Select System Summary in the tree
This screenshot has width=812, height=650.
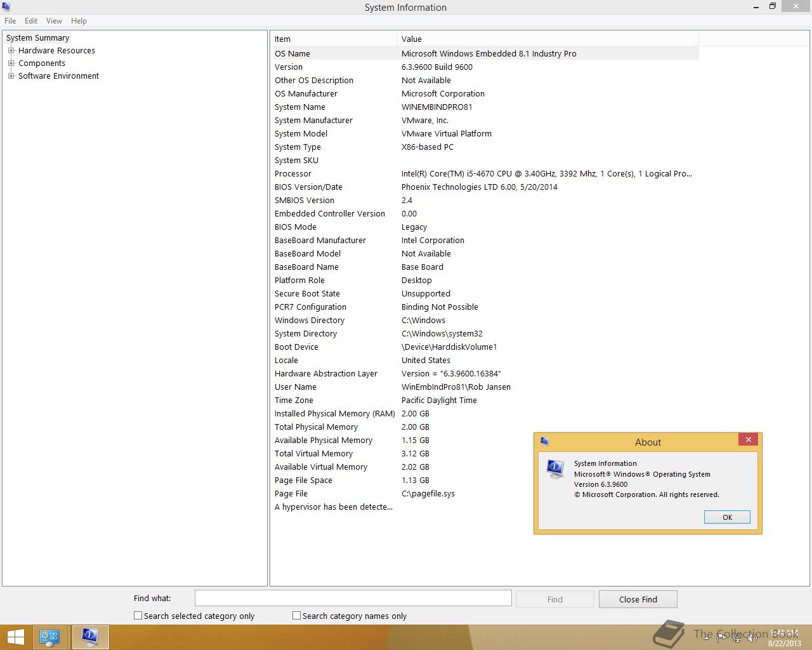tap(37, 38)
